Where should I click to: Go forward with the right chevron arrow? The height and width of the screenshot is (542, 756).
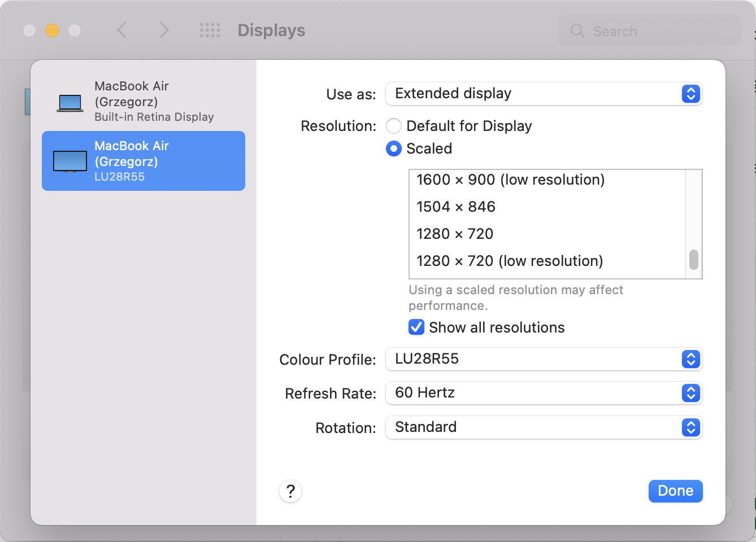pos(164,30)
